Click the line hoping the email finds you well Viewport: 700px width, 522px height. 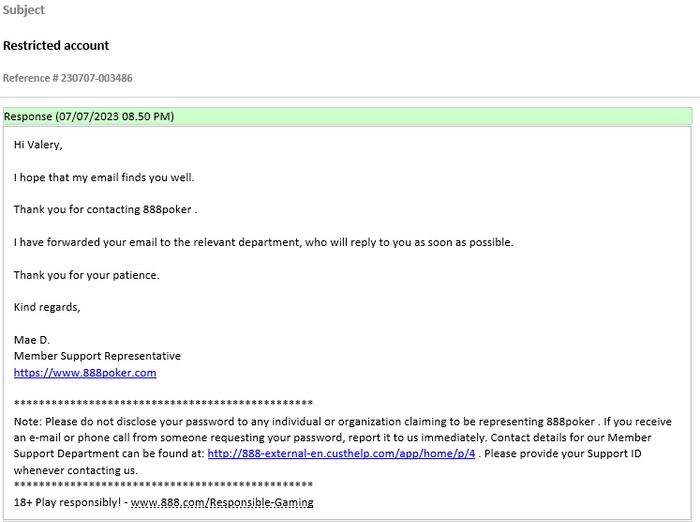[x=104, y=178]
